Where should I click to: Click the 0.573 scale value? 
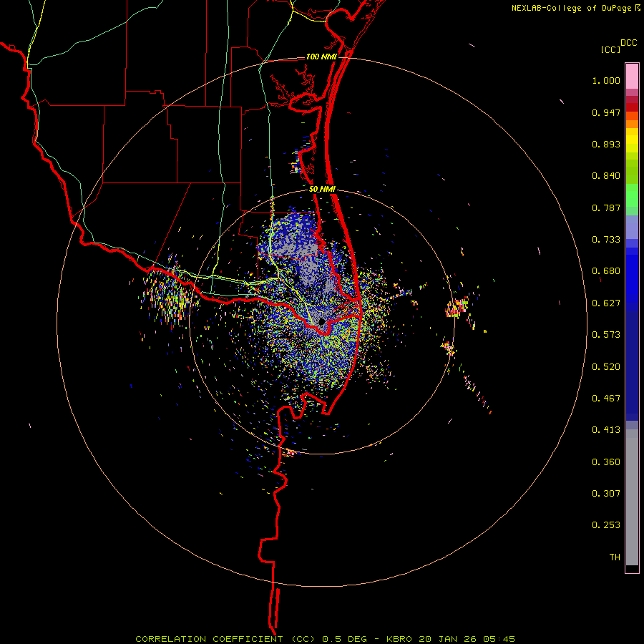[x=606, y=335]
